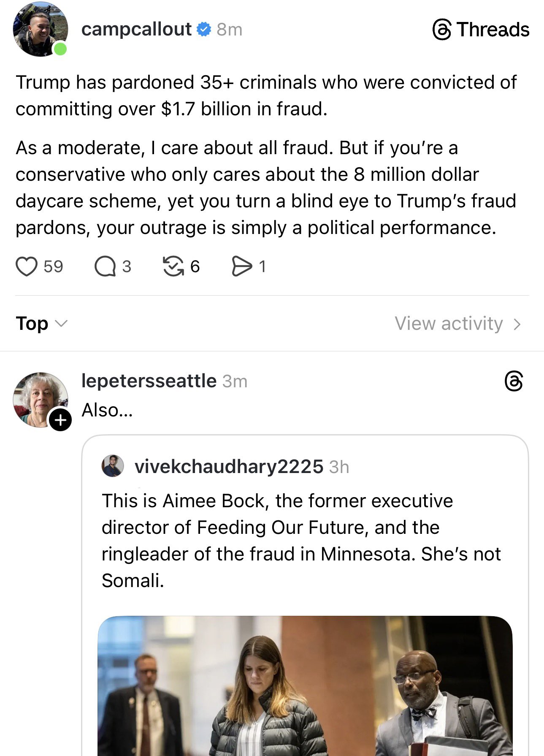Open the campcallout username profile link
Viewport: 544px width, 756px height.
[x=136, y=30]
